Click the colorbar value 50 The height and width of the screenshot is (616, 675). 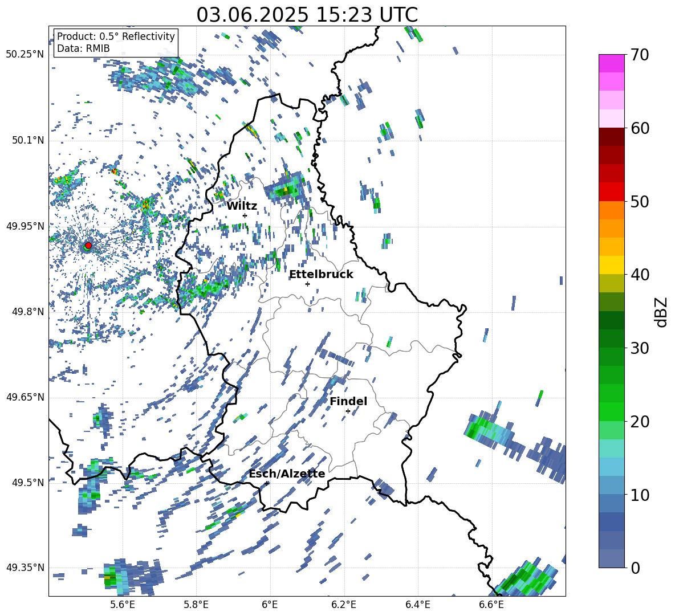click(640, 202)
